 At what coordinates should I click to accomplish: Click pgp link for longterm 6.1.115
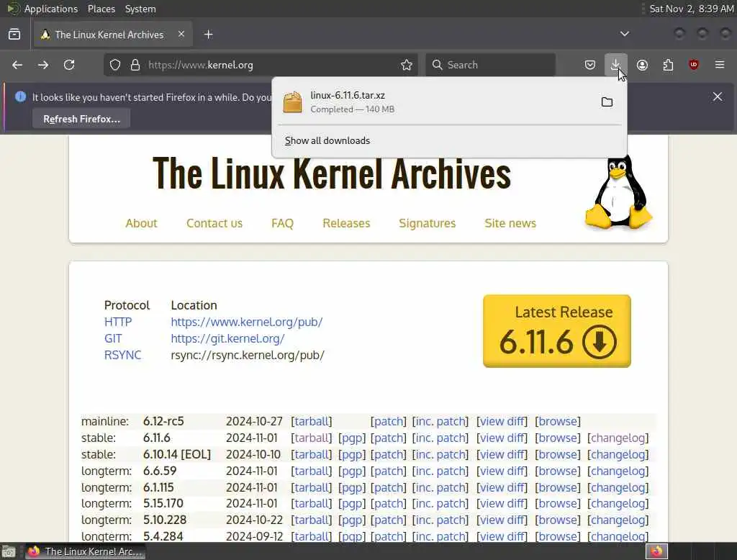click(352, 487)
